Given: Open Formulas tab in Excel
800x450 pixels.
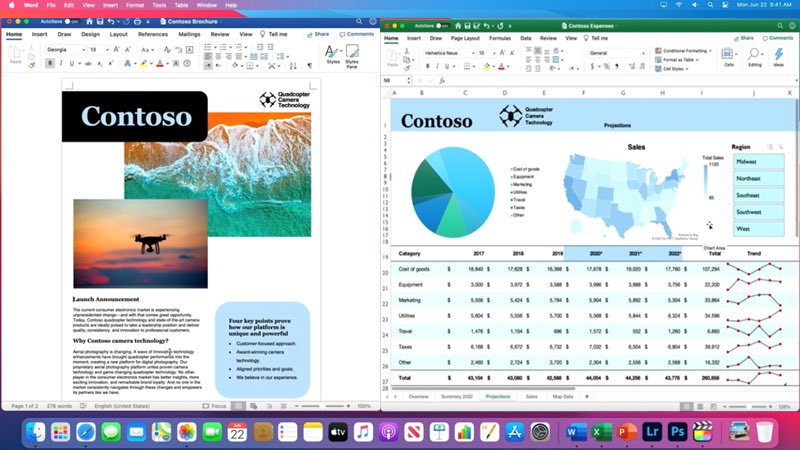Looking at the screenshot, I should [x=499, y=38].
